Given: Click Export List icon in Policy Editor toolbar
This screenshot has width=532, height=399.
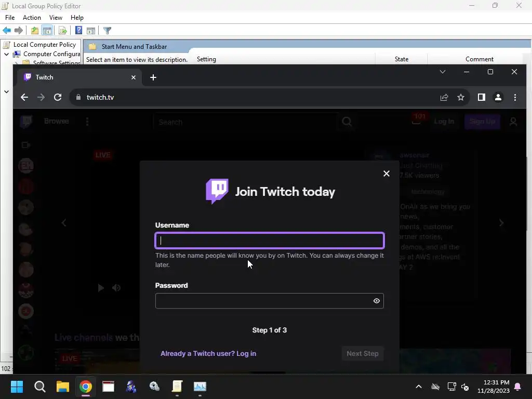Looking at the screenshot, I should click(x=63, y=31).
